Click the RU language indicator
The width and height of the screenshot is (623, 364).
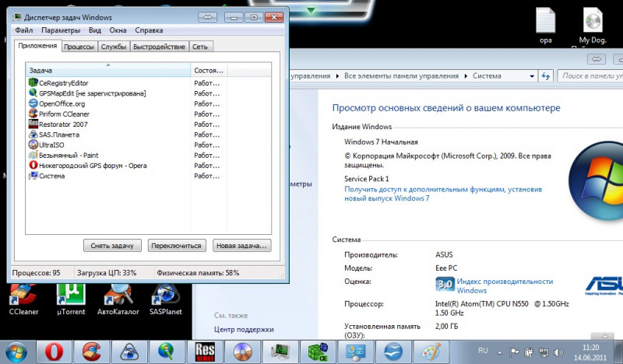(x=483, y=351)
